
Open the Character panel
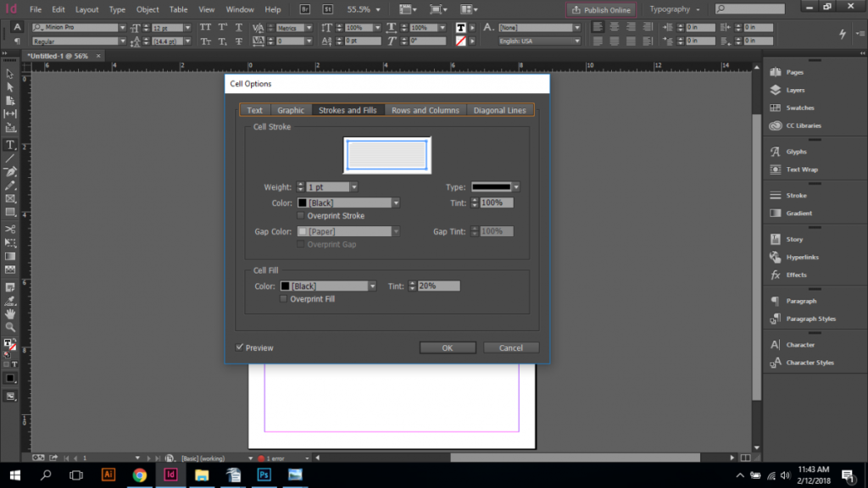pos(800,345)
